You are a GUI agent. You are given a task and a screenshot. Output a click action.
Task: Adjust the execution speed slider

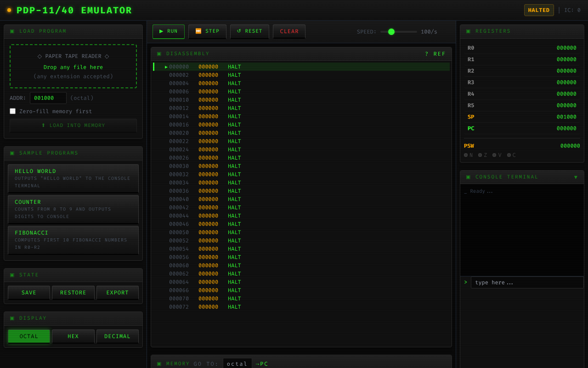point(399,32)
